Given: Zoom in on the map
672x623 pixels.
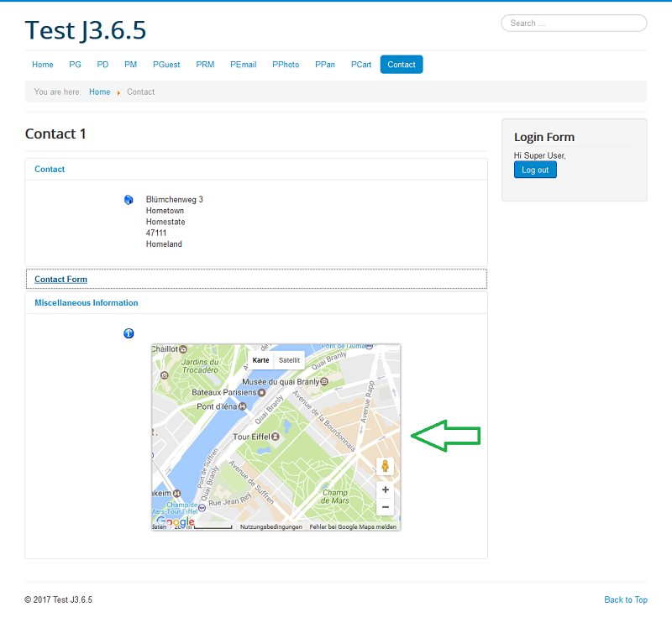Looking at the screenshot, I should (x=385, y=489).
